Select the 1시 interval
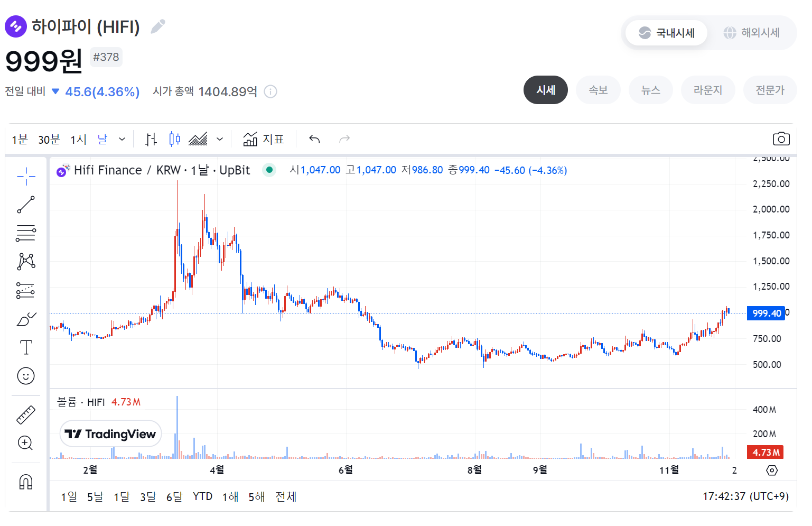The image size is (812, 526). point(79,139)
